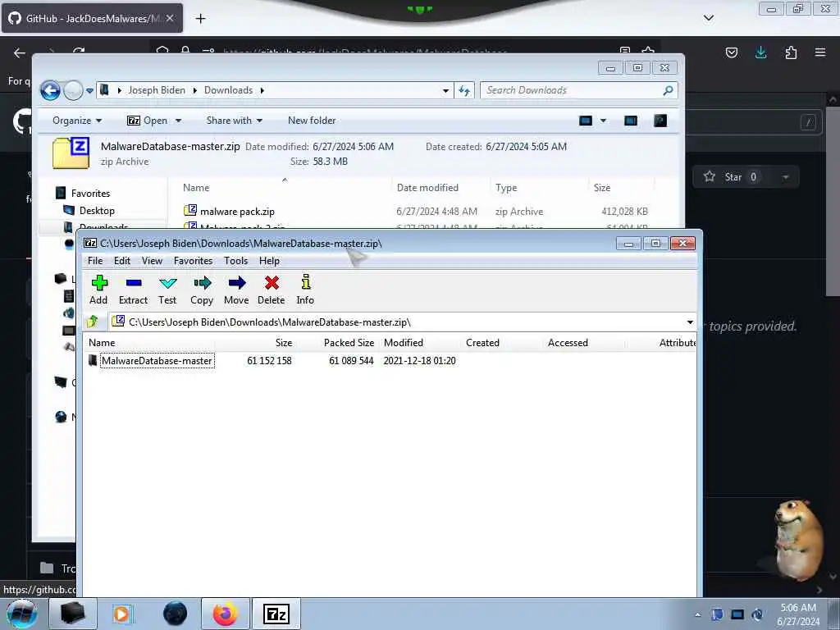Open Explorer help icon
This screenshot has height=630, width=840.
[660, 121]
